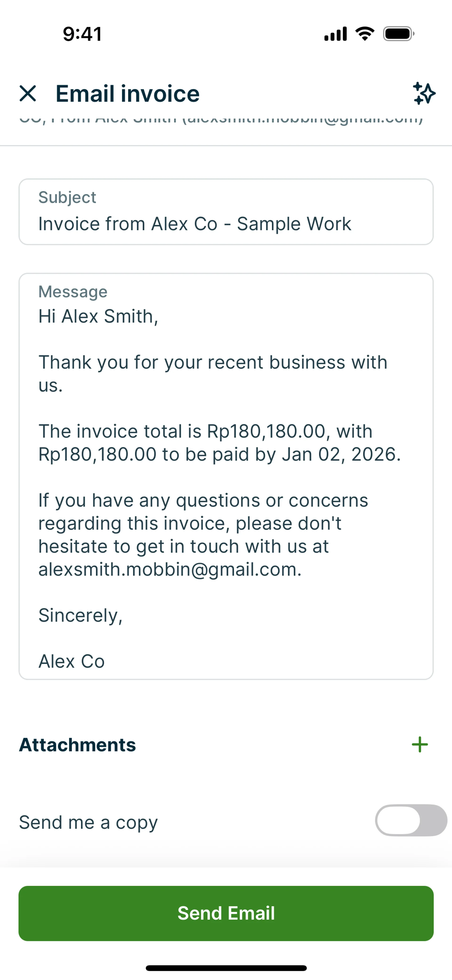
Task: Tap the 'Send me a copy' label
Action: click(88, 822)
